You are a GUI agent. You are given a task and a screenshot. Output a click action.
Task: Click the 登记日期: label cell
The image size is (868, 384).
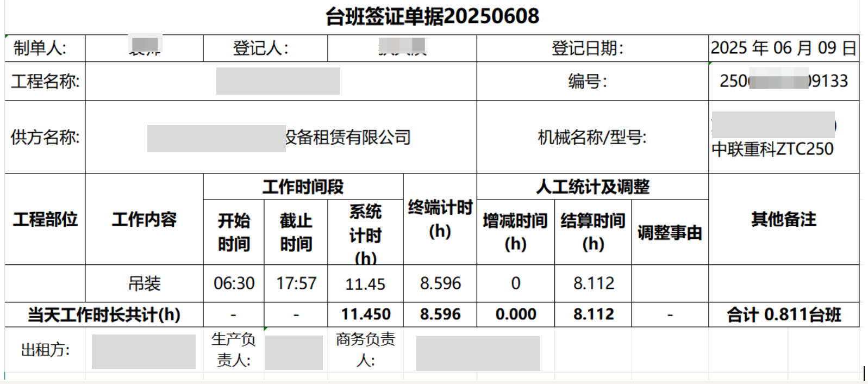tap(592, 48)
